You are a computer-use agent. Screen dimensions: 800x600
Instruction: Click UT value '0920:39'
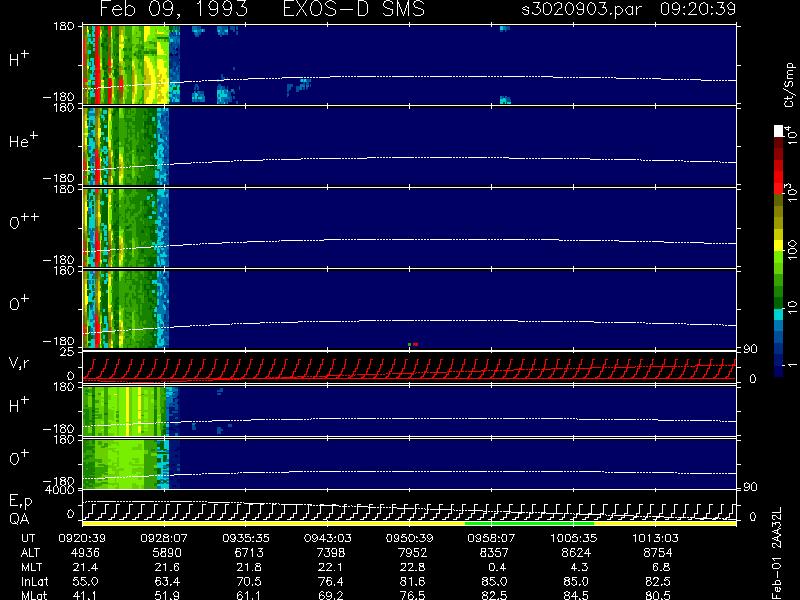(82, 538)
